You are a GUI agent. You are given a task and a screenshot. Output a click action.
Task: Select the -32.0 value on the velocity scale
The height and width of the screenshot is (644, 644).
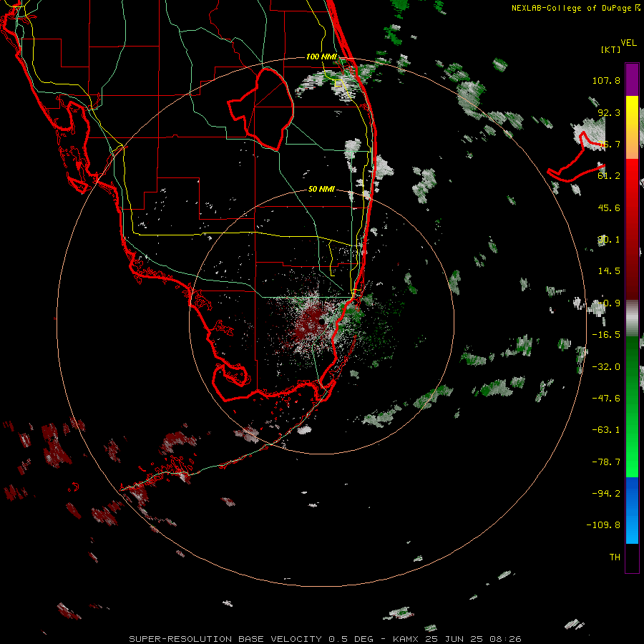tap(606, 367)
